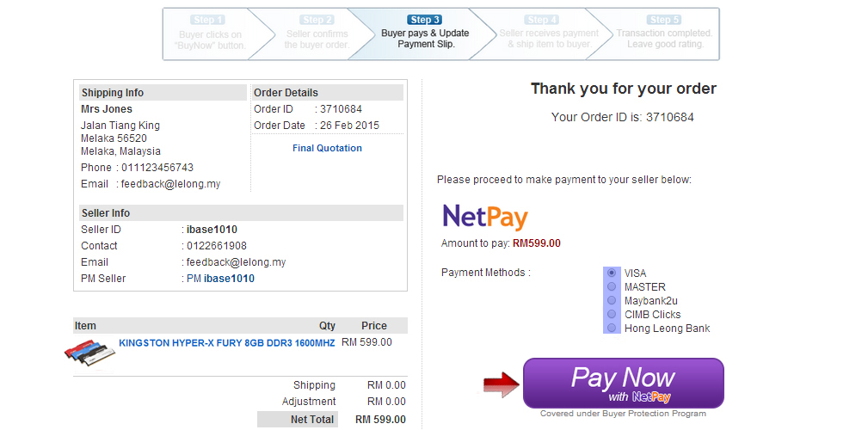Select the VISA payment method
The height and width of the screenshot is (430, 868).
coord(611,273)
